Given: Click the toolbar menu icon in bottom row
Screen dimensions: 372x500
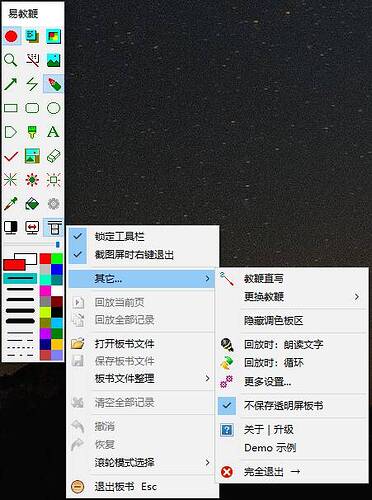Looking at the screenshot, I should point(54,228).
